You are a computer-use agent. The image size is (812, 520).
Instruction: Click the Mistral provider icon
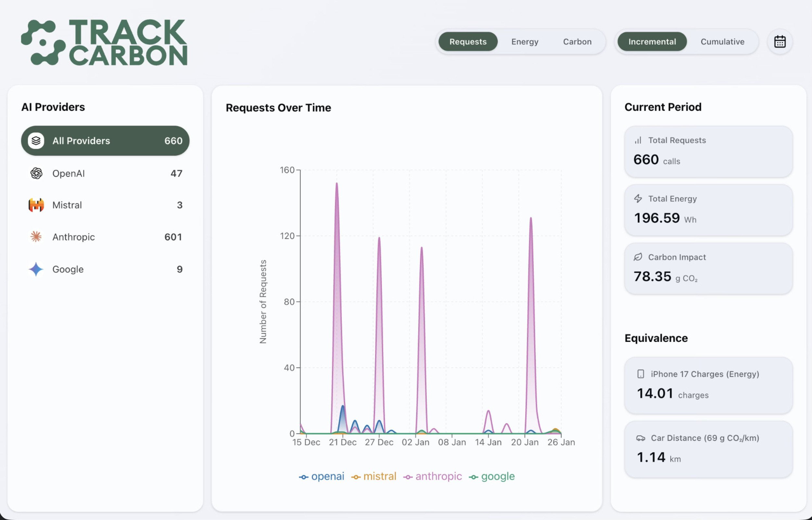tap(36, 205)
